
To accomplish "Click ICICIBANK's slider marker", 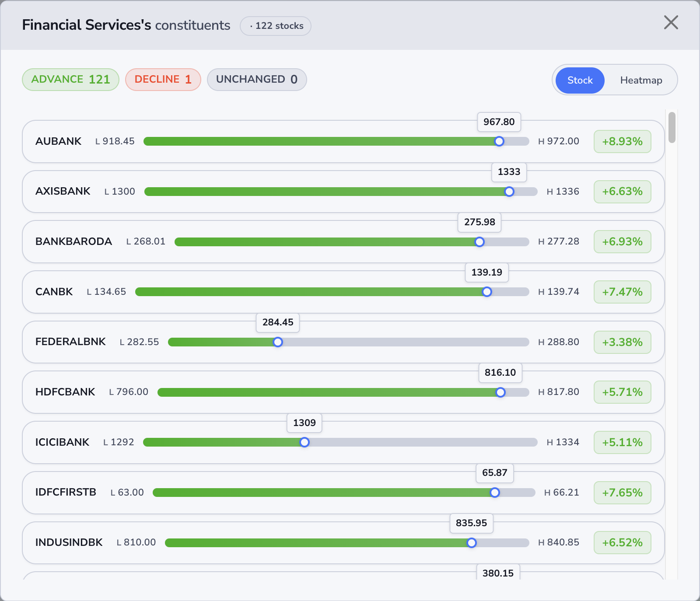I will 304,442.
